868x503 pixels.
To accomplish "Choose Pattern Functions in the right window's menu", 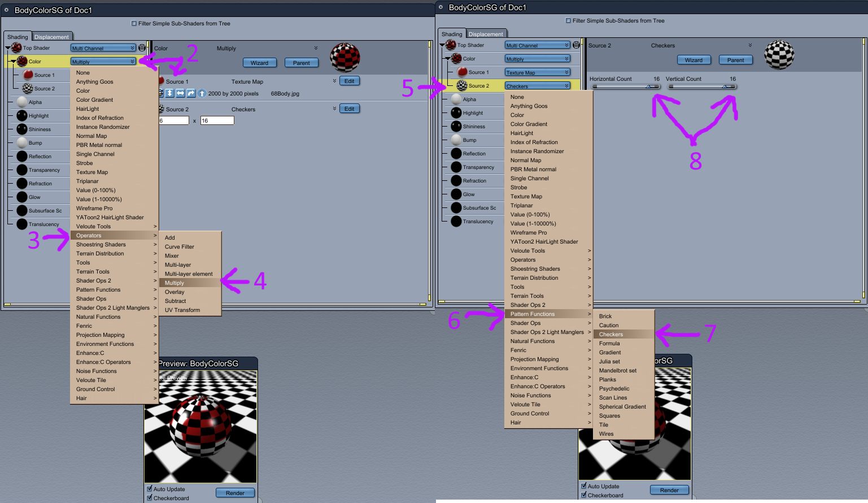I will pos(548,314).
